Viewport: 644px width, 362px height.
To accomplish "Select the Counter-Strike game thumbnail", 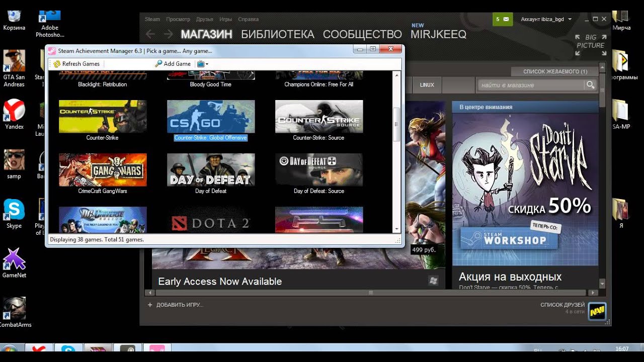I will pos(103,116).
